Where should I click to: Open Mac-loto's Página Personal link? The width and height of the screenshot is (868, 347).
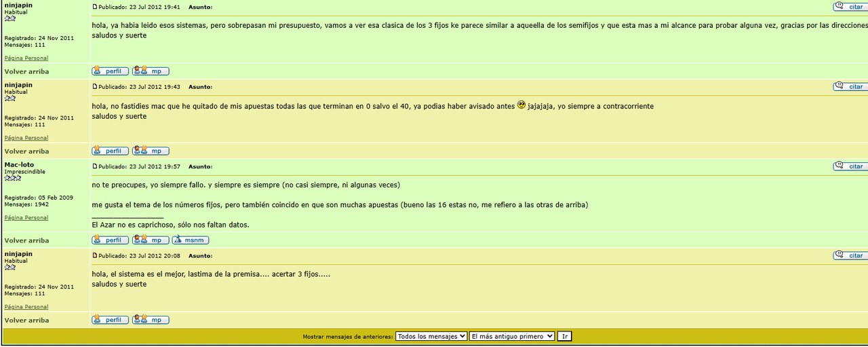[x=26, y=218]
